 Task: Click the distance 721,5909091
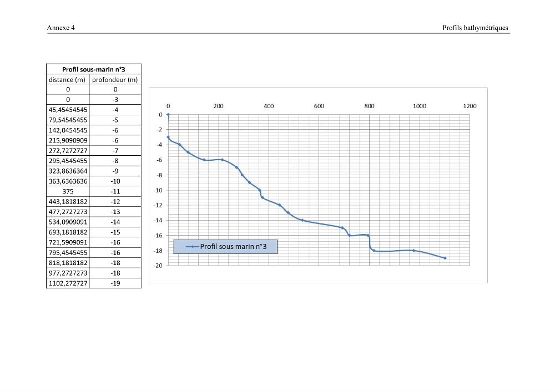tap(68, 242)
